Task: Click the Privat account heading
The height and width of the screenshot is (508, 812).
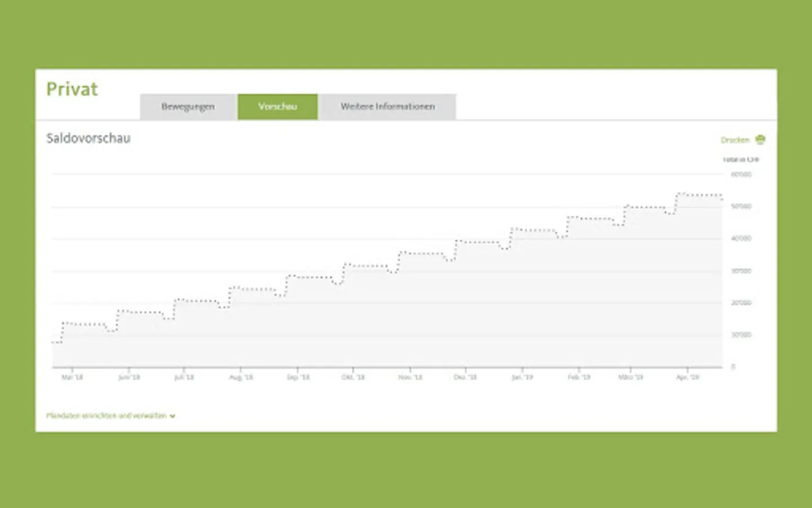Action: (72, 89)
